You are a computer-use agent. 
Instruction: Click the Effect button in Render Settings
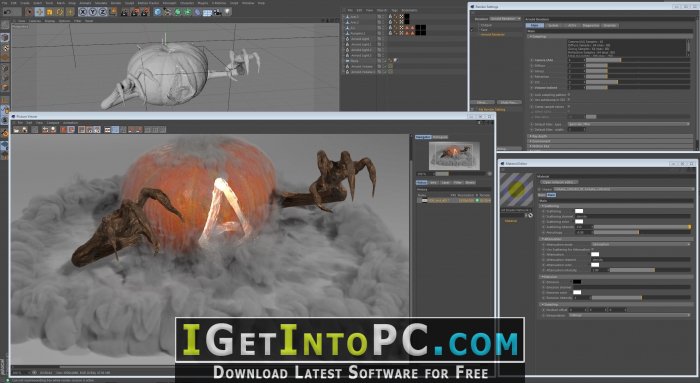coord(482,102)
